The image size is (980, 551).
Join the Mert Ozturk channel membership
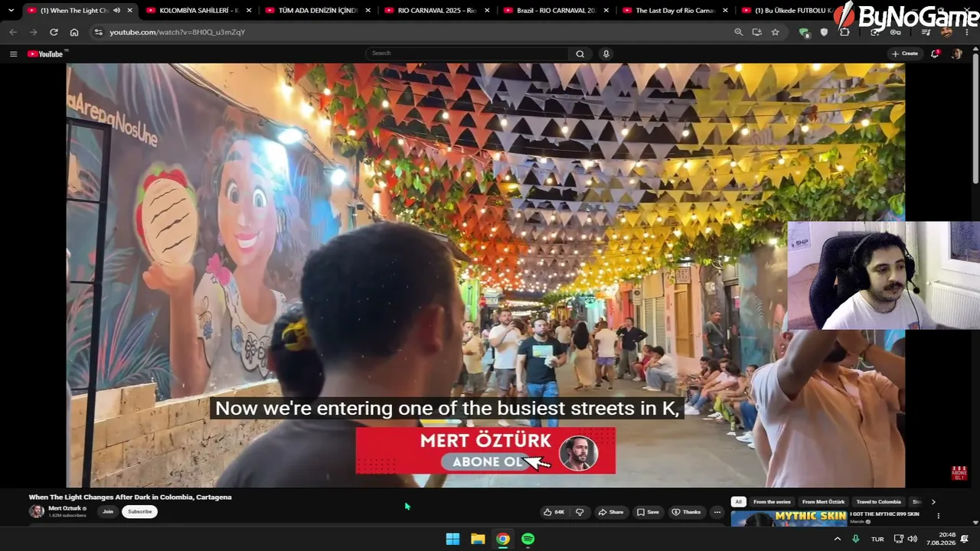tap(108, 511)
